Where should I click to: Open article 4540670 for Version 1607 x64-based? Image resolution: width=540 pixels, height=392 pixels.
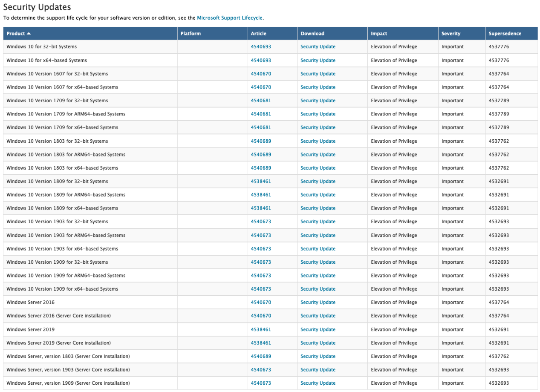261,87
